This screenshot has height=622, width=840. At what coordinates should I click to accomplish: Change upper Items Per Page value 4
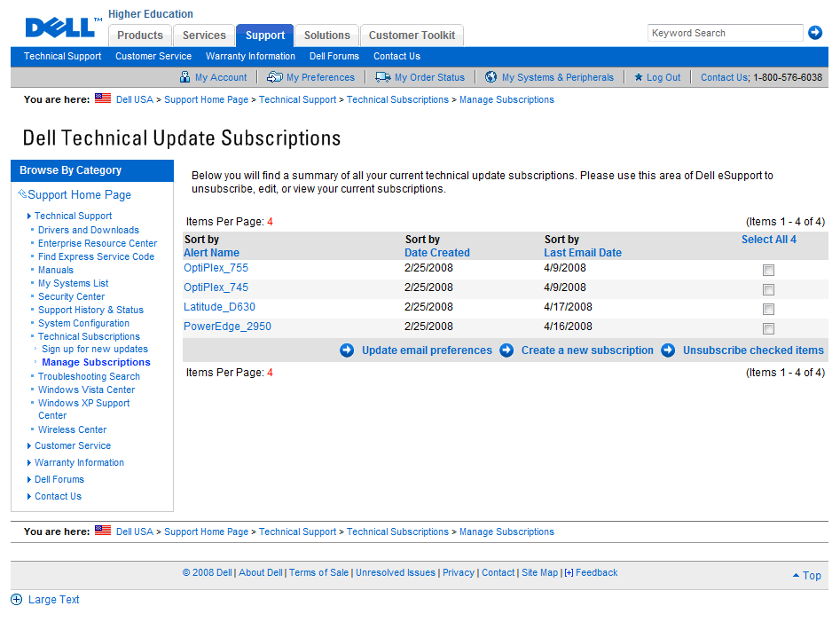[x=270, y=222]
